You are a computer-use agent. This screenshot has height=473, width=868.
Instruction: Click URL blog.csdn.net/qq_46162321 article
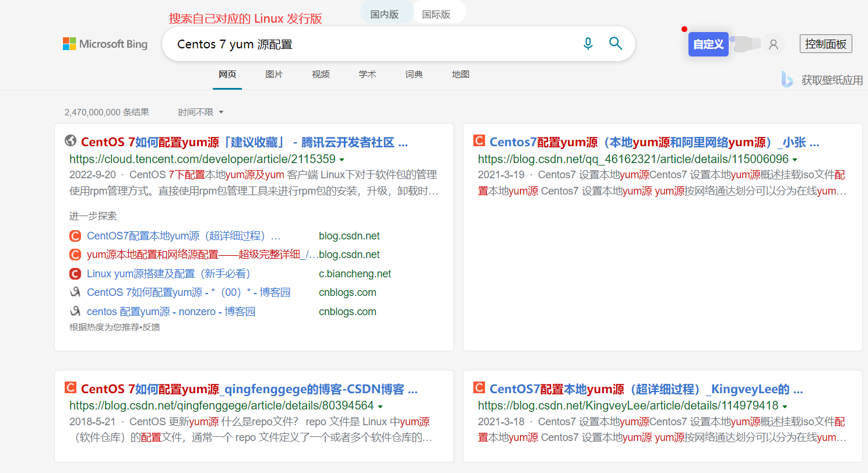coord(633,160)
